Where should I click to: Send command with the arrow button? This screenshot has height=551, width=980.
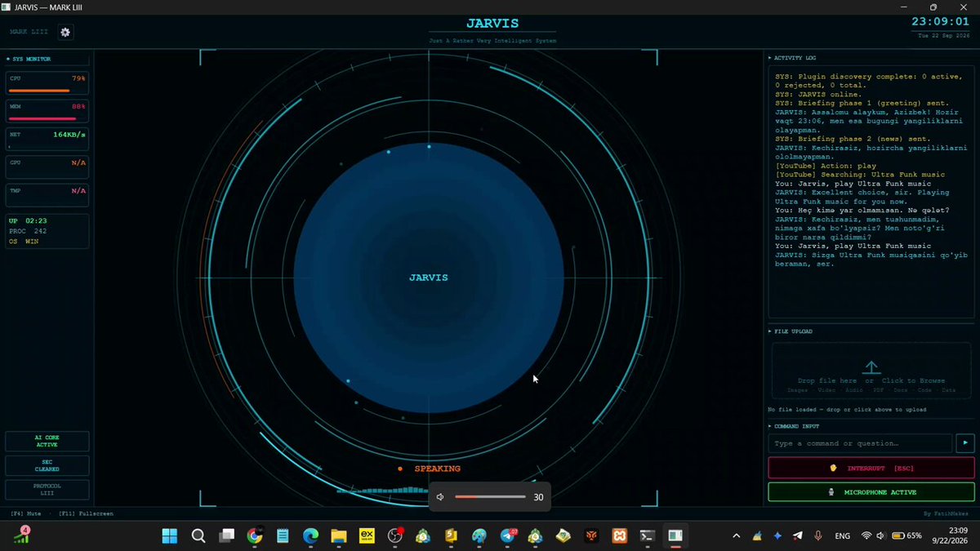pyautogui.click(x=964, y=443)
